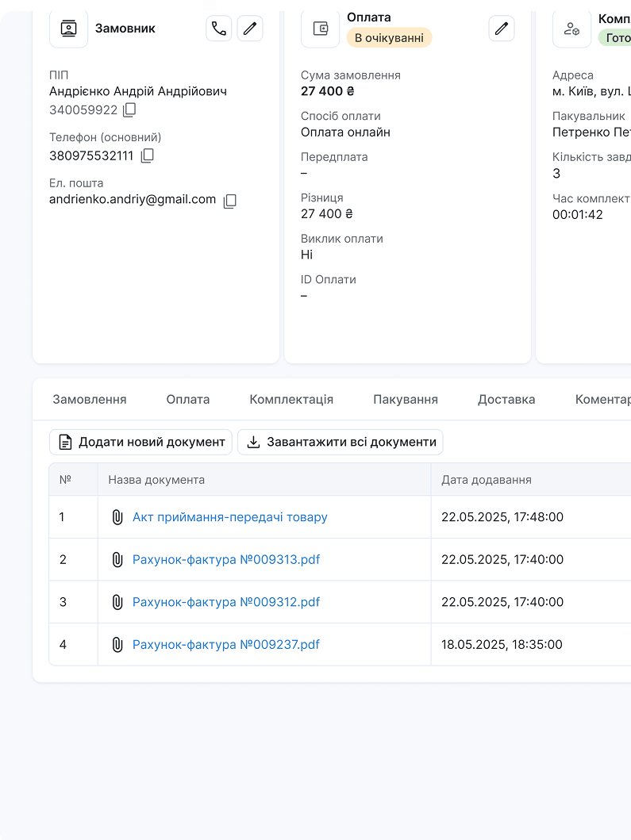Click the Комплектація person icon
Screen dimensions: 631x840
point(571,29)
